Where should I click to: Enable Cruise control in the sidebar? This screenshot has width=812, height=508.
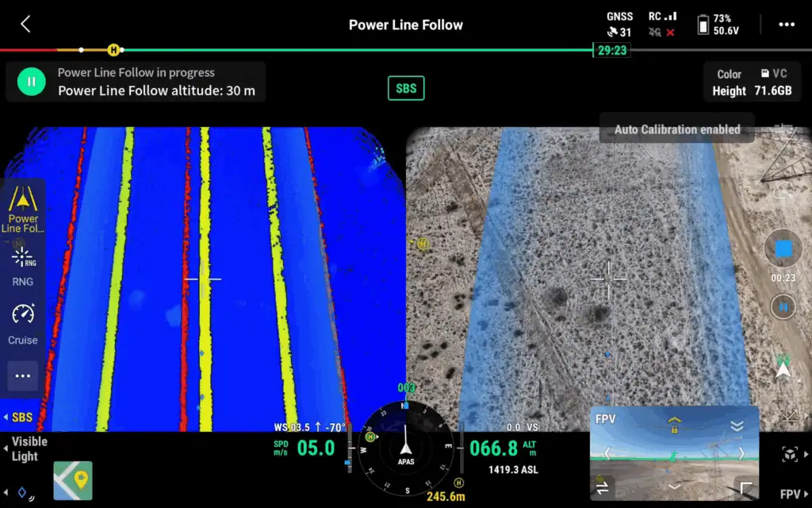pyautogui.click(x=23, y=325)
